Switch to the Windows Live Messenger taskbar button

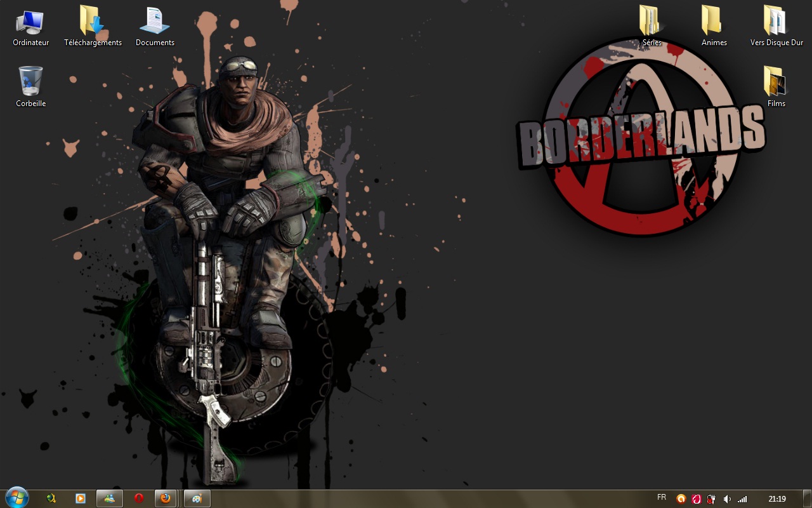110,498
